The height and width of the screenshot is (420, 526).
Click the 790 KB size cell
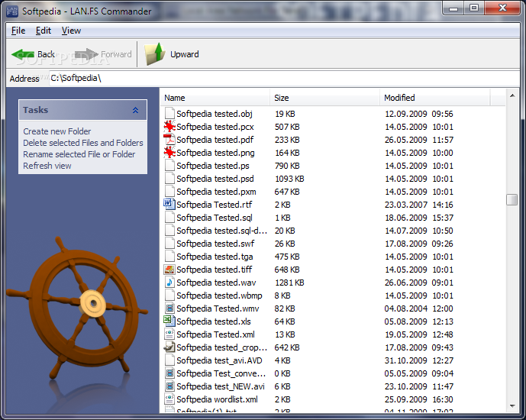click(x=287, y=166)
